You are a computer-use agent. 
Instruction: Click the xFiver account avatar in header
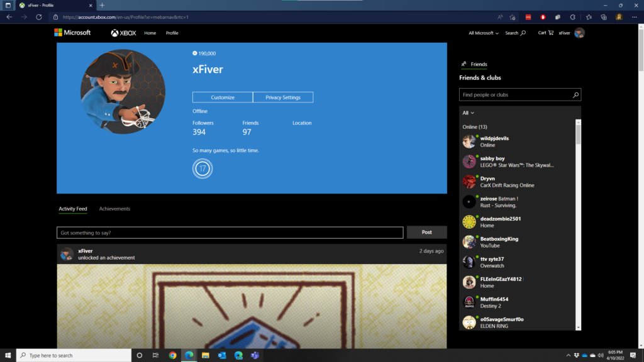tap(579, 33)
